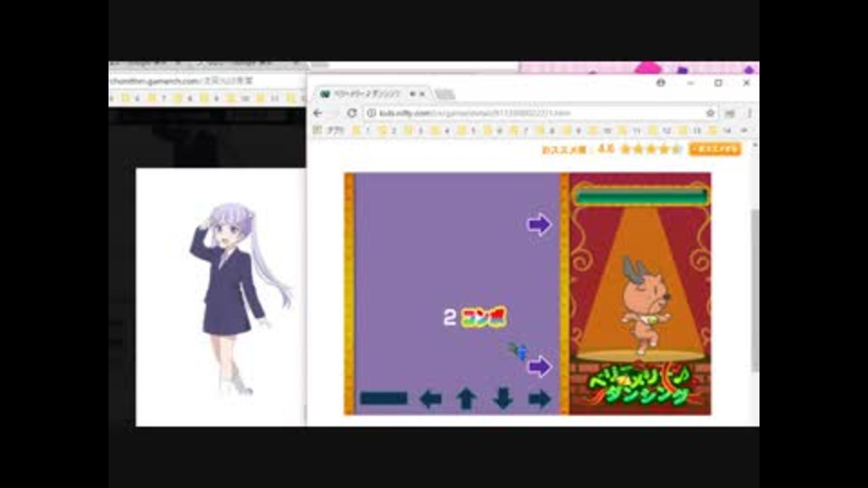Screen dimensions: 868x488
Task: Click the green game title logo
Action: 640,385
